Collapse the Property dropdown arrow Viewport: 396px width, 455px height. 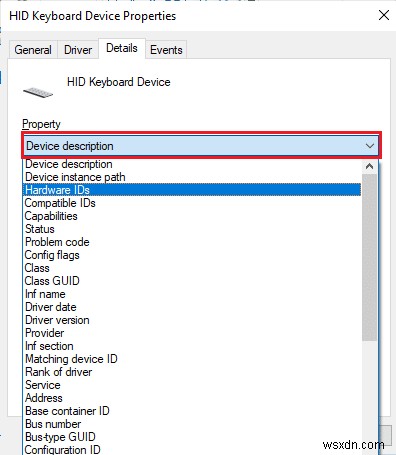coord(370,146)
